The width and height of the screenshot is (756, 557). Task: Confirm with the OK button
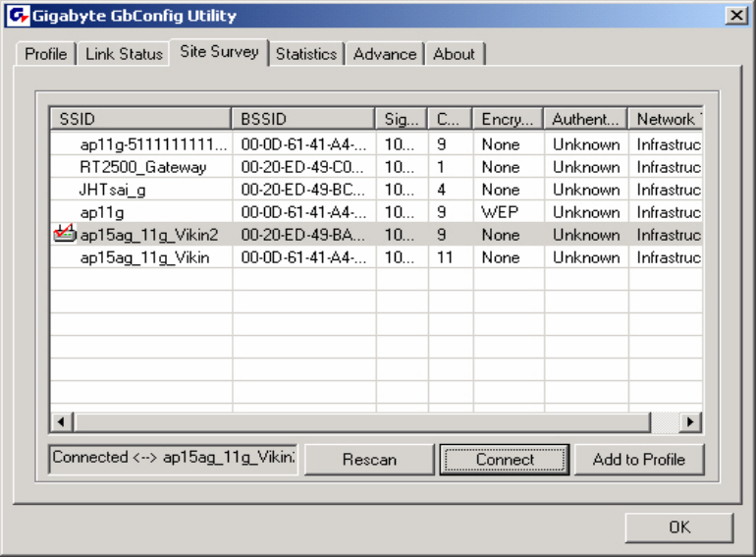pyautogui.click(x=679, y=528)
